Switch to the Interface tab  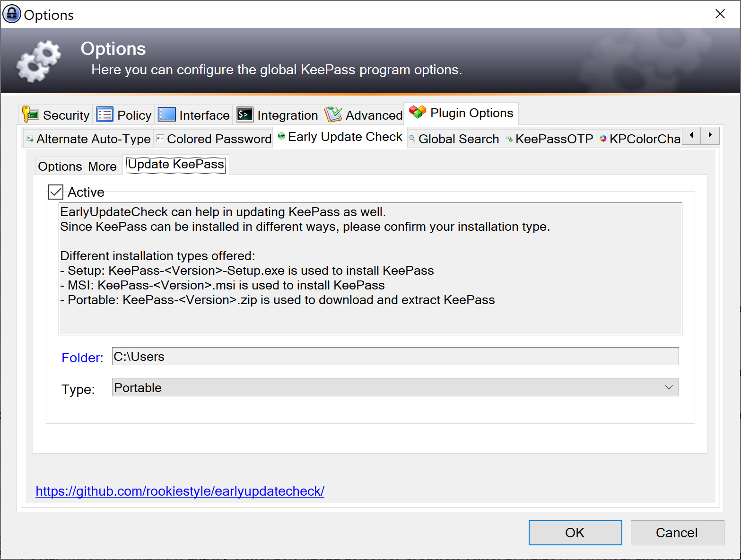coord(194,115)
